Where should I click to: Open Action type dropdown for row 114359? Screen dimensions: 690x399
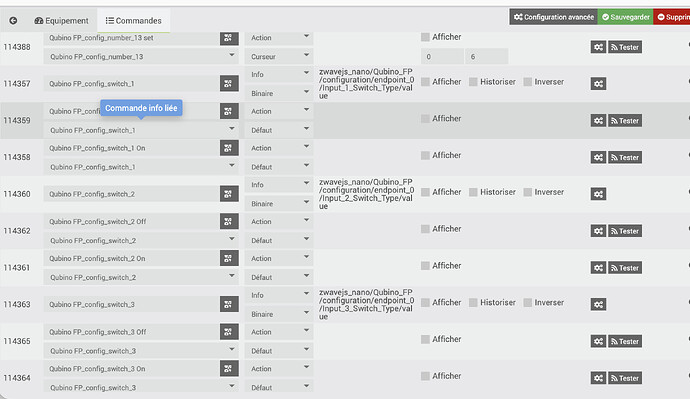(x=279, y=111)
